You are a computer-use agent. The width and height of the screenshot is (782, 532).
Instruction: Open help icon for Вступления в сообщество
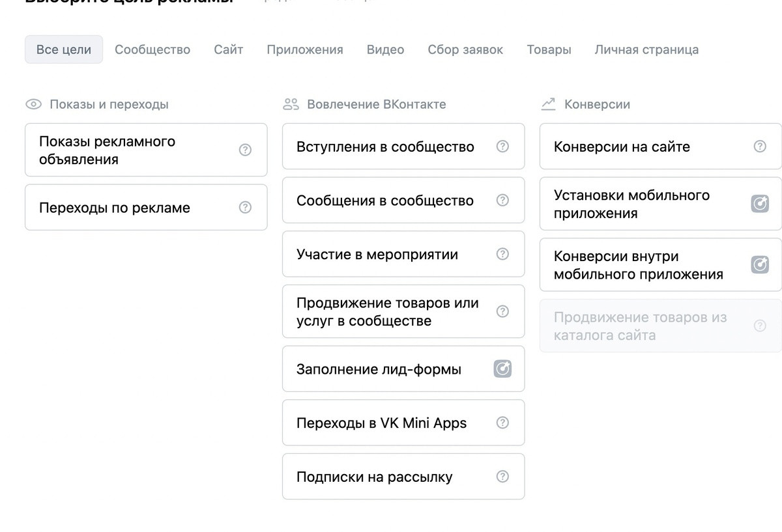point(502,147)
